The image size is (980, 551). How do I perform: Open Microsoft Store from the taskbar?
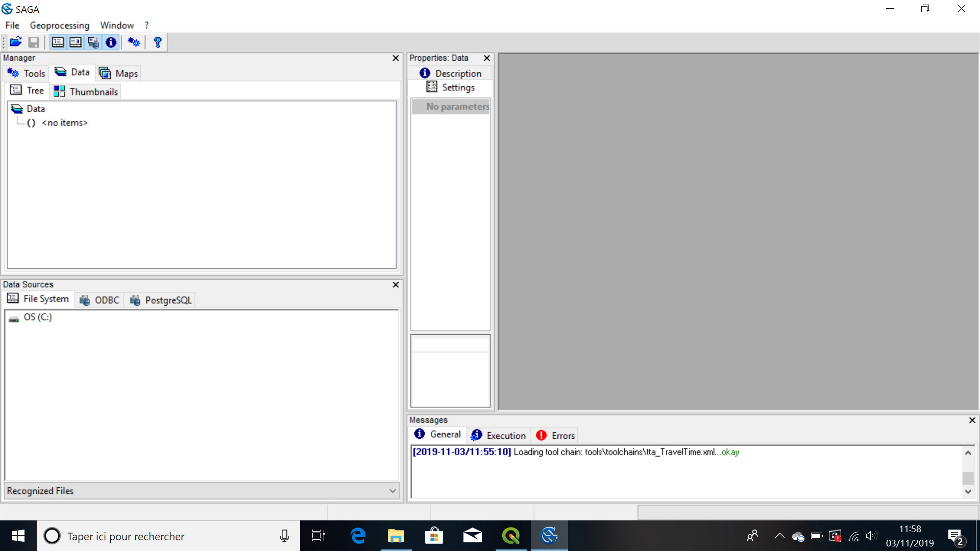[x=434, y=536]
